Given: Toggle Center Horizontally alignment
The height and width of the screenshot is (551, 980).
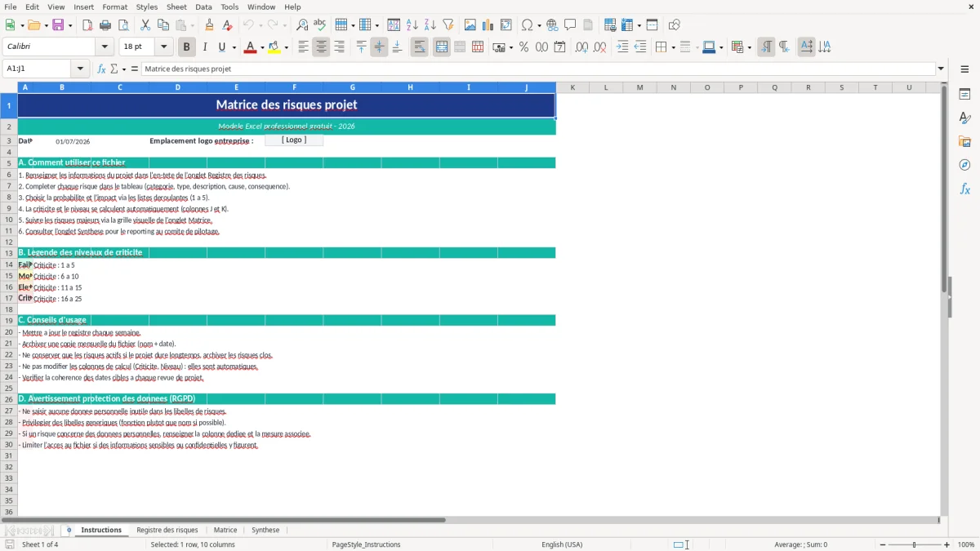Looking at the screenshot, I should tap(321, 47).
